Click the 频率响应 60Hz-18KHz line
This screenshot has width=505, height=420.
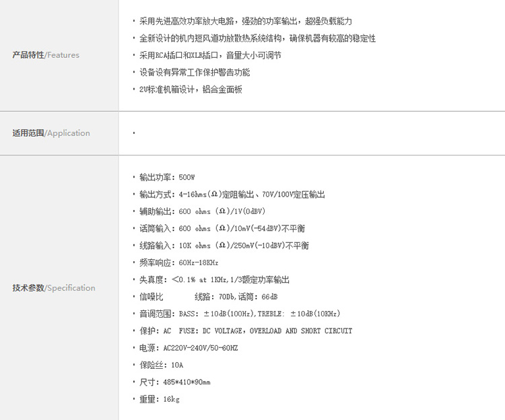pos(178,262)
